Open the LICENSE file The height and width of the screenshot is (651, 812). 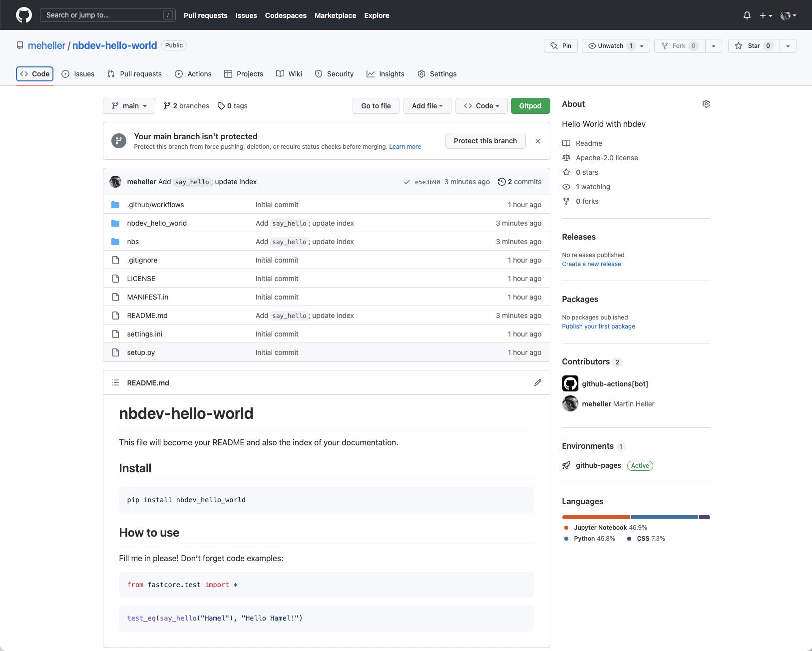coord(141,279)
